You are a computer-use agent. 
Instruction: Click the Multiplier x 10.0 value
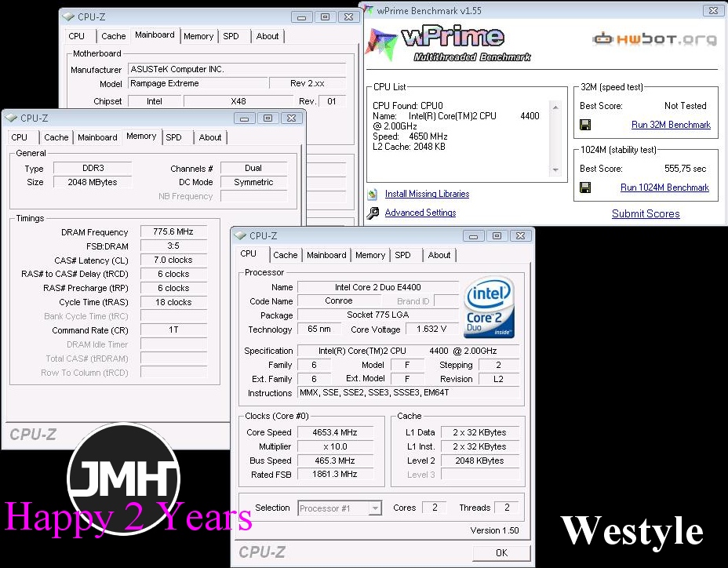click(x=335, y=446)
